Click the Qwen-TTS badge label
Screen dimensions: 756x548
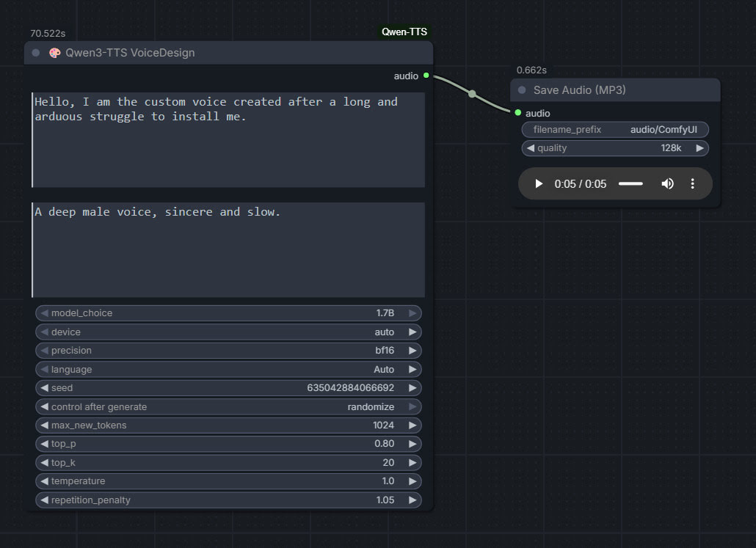click(x=404, y=32)
